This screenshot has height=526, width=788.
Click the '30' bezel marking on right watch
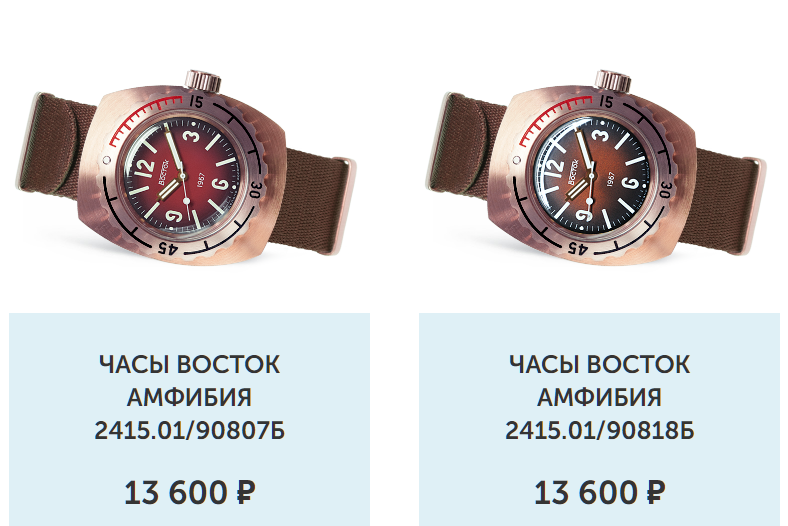(x=666, y=189)
